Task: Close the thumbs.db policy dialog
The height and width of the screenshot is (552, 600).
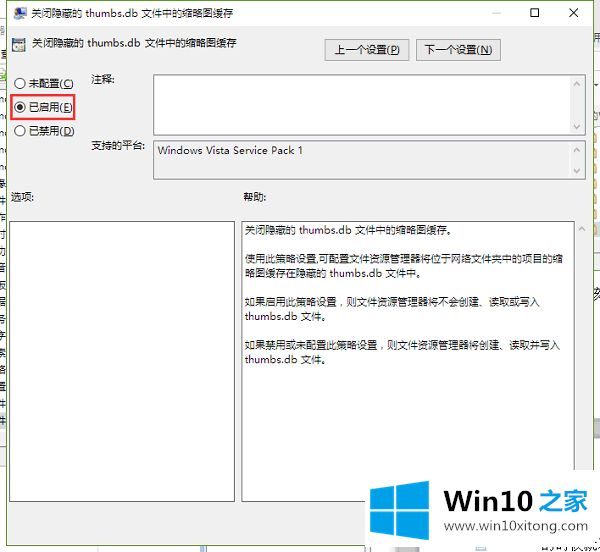Action: (573, 13)
